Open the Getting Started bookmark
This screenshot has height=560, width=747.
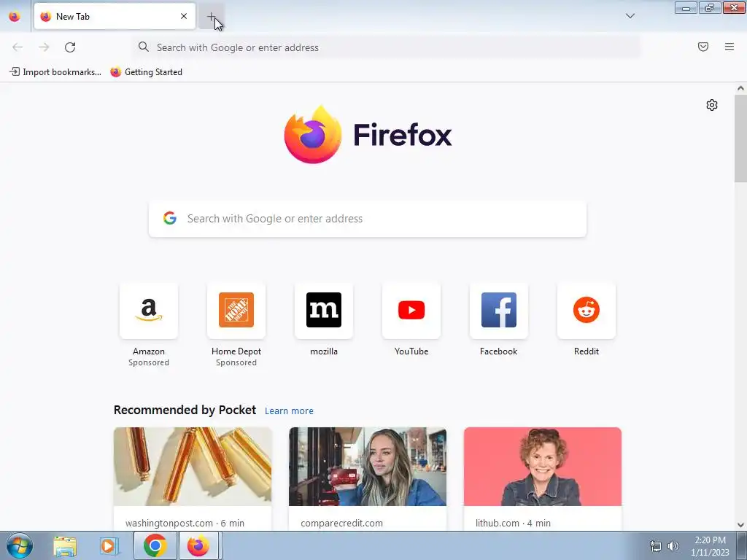[x=146, y=72]
